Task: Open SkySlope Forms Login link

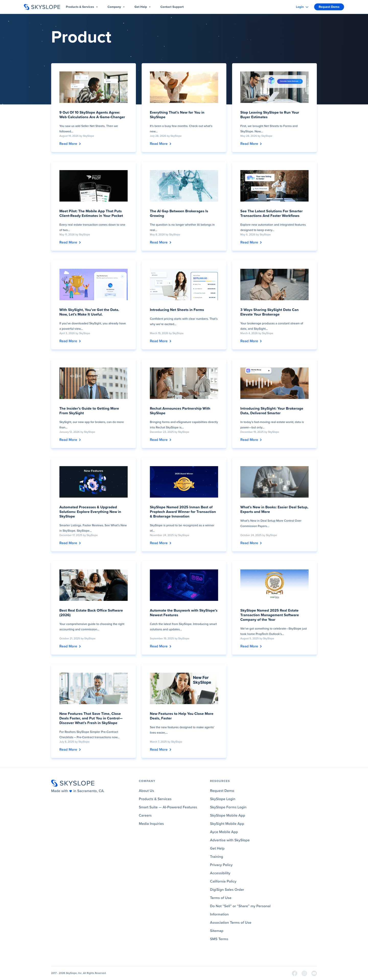Action: pos(228,807)
